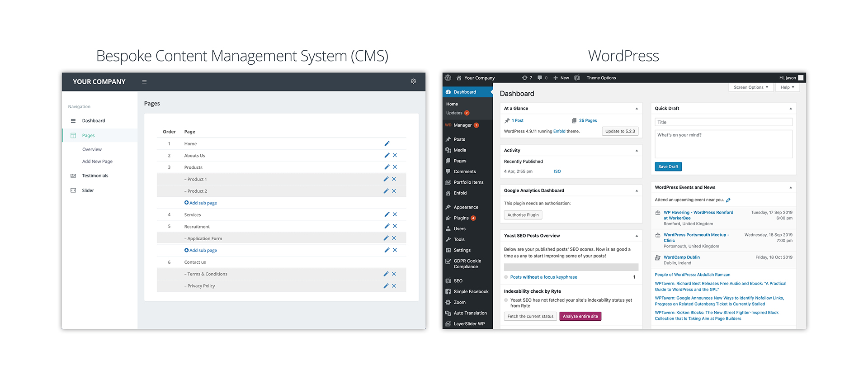The height and width of the screenshot is (385, 868).
Task: Delete the Application Form sub page
Action: click(x=394, y=238)
